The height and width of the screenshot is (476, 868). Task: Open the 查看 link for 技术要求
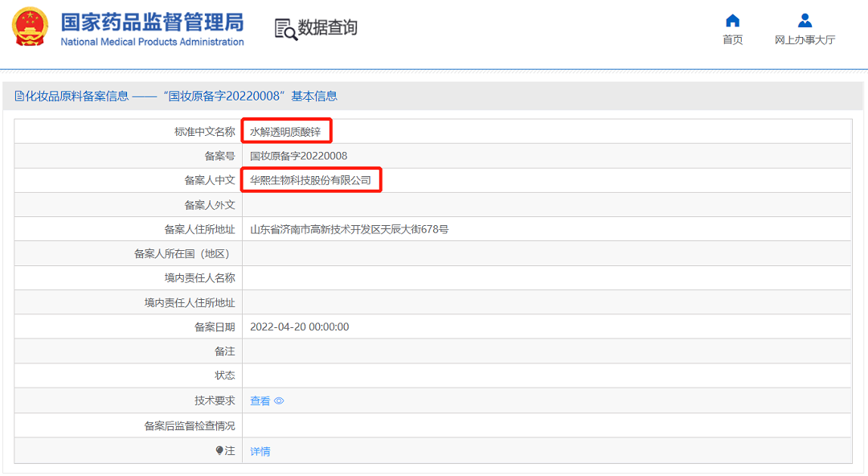pyautogui.click(x=260, y=401)
